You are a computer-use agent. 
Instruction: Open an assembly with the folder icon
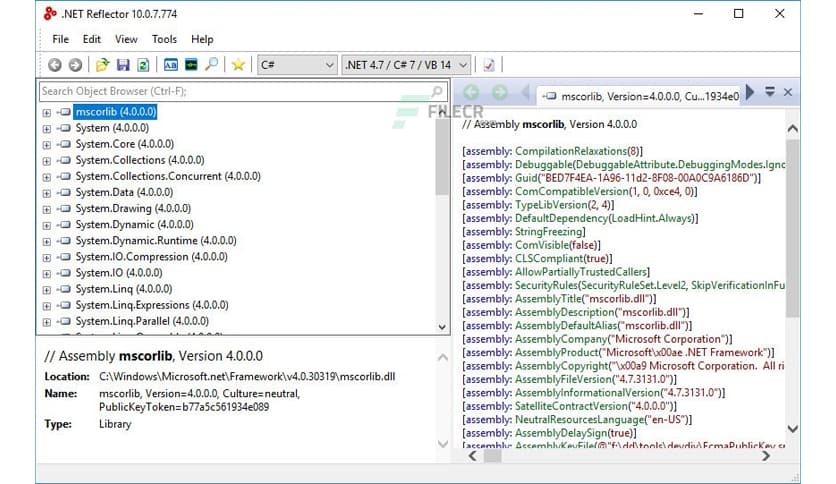[x=102, y=65]
